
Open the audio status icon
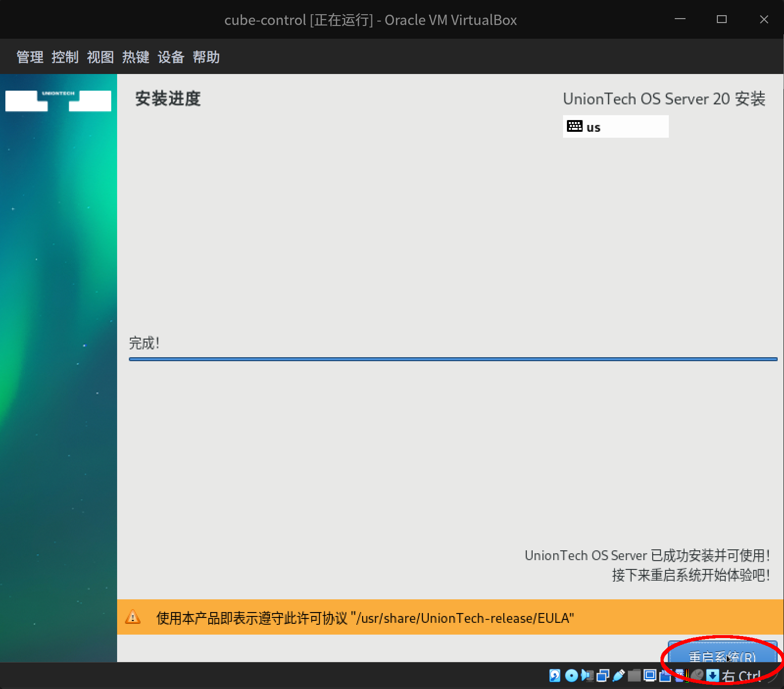588,676
